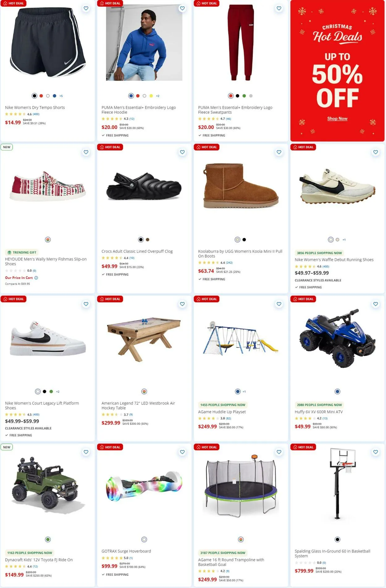Screen dimensions: 386x588
Task: Show +1 color on AGame Huddle Up Playset
Action: (x=244, y=392)
